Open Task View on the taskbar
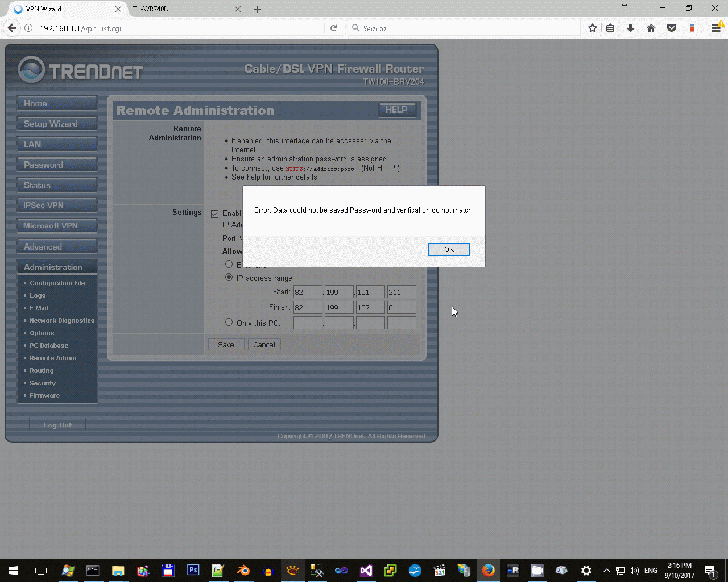The image size is (728, 582). click(x=41, y=571)
